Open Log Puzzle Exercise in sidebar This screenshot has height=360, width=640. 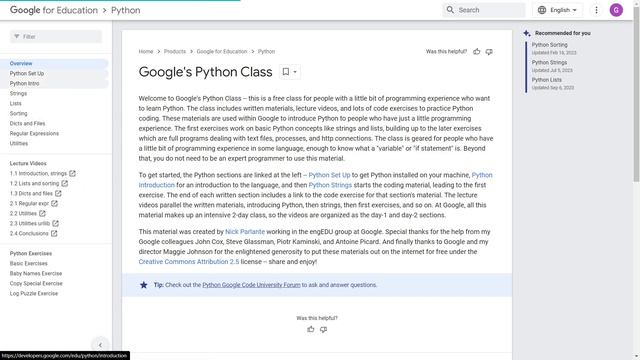[34, 293]
